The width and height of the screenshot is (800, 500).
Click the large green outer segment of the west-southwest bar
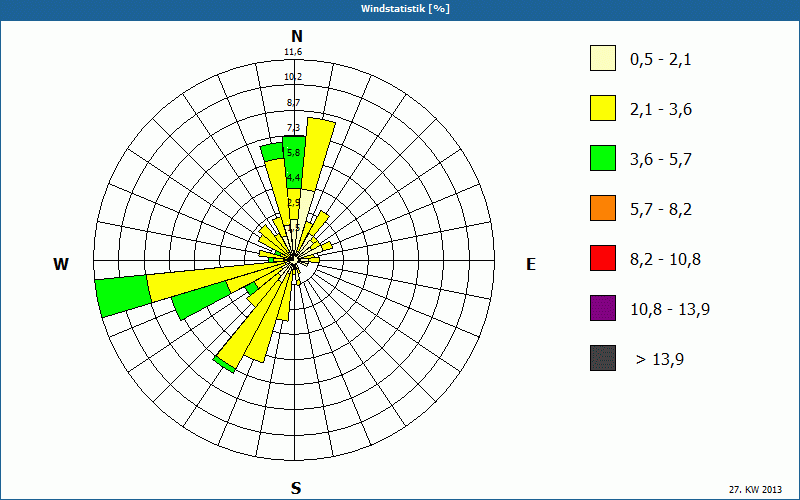click(x=123, y=296)
